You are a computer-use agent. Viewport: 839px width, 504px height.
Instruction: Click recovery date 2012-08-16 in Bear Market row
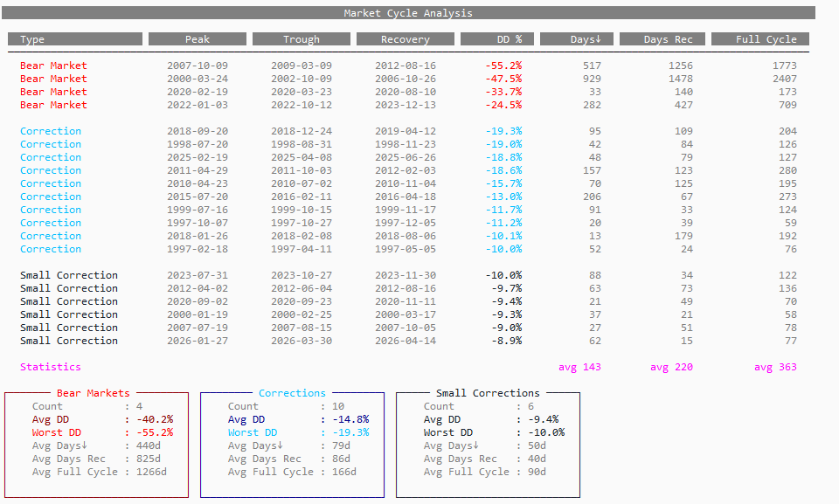point(405,66)
